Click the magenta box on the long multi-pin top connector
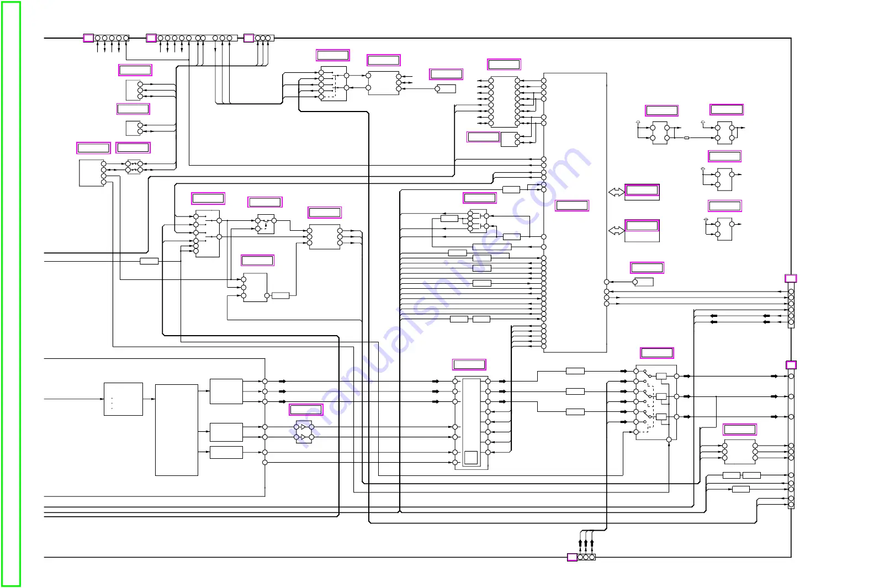The width and height of the screenshot is (874, 588). click(151, 38)
